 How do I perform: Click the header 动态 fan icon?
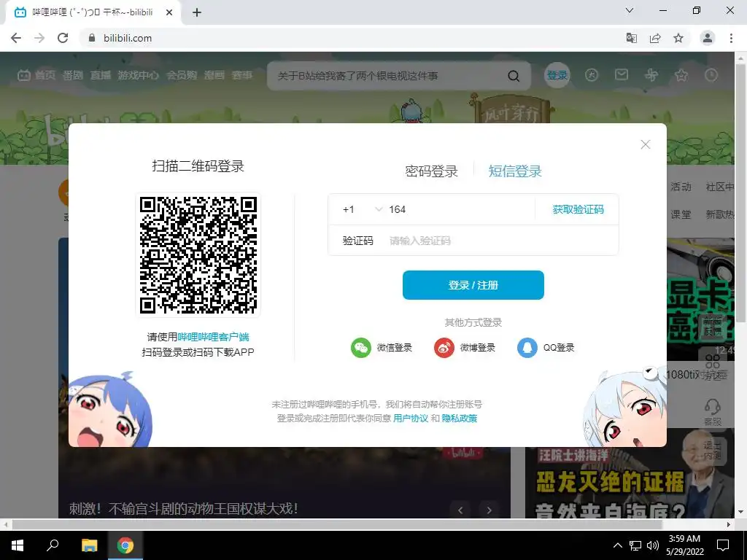coord(651,75)
